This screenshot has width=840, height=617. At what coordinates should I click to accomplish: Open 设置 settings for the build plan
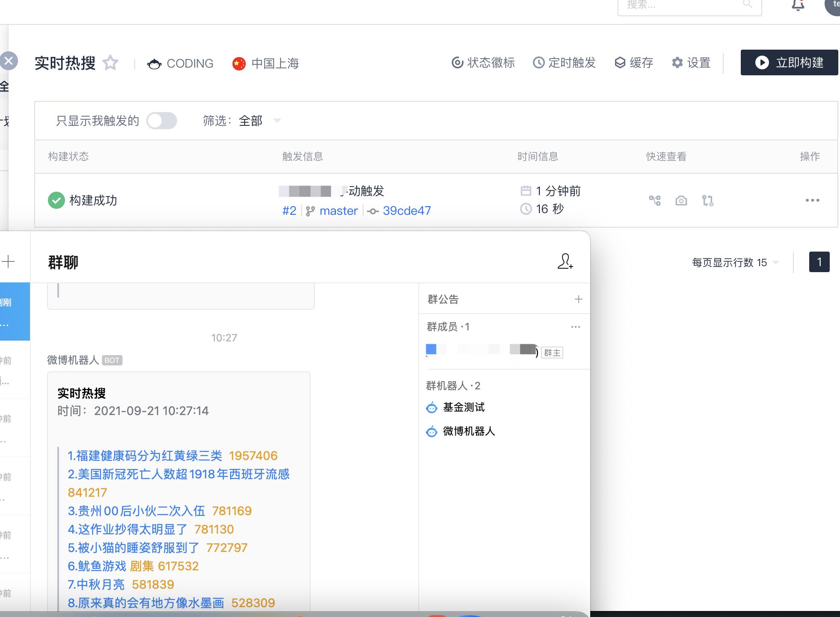click(691, 63)
